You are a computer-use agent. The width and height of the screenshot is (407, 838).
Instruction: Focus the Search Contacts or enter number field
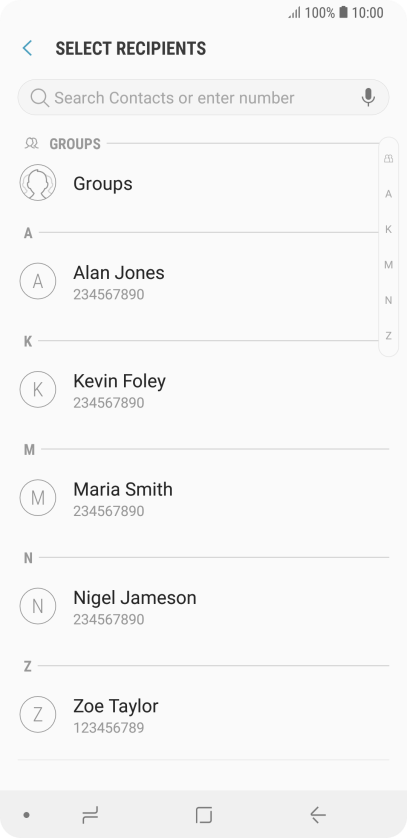point(204,98)
